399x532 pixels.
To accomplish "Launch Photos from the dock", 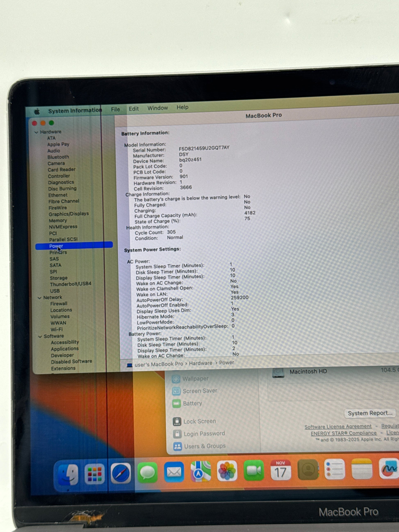I will click(227, 471).
